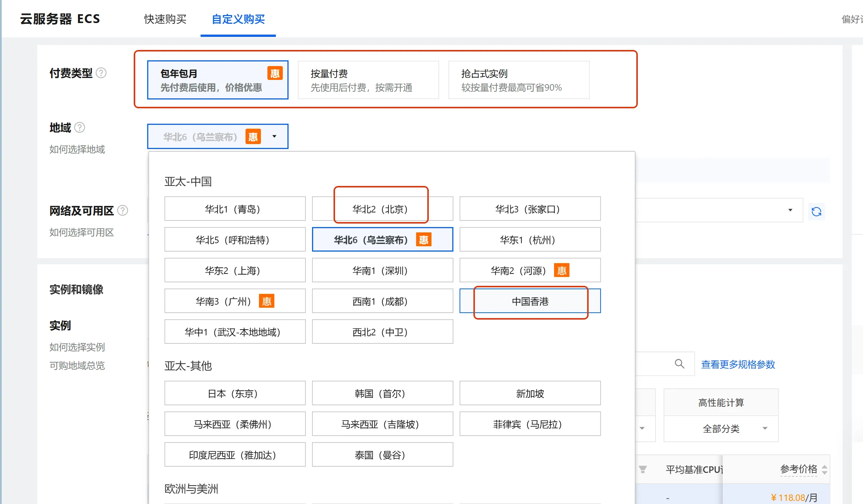Choose region 马来西亚（柔佛州）
Screen dimensions: 863x504
point(235,424)
